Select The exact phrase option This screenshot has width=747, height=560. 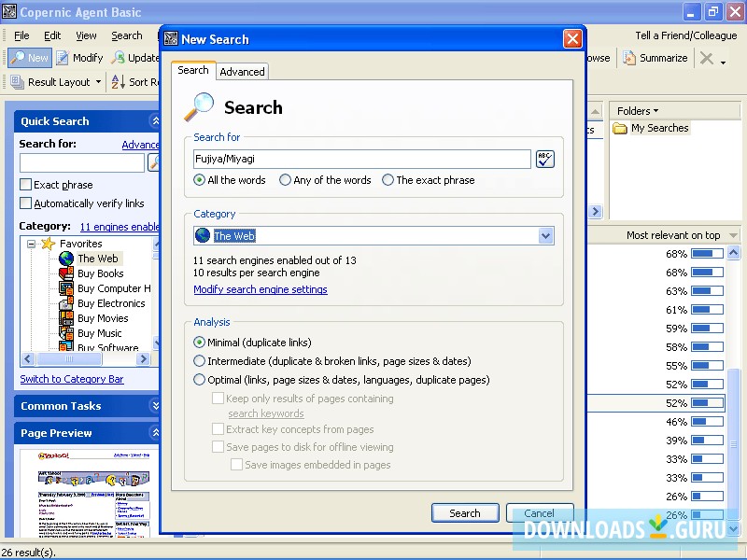click(388, 180)
